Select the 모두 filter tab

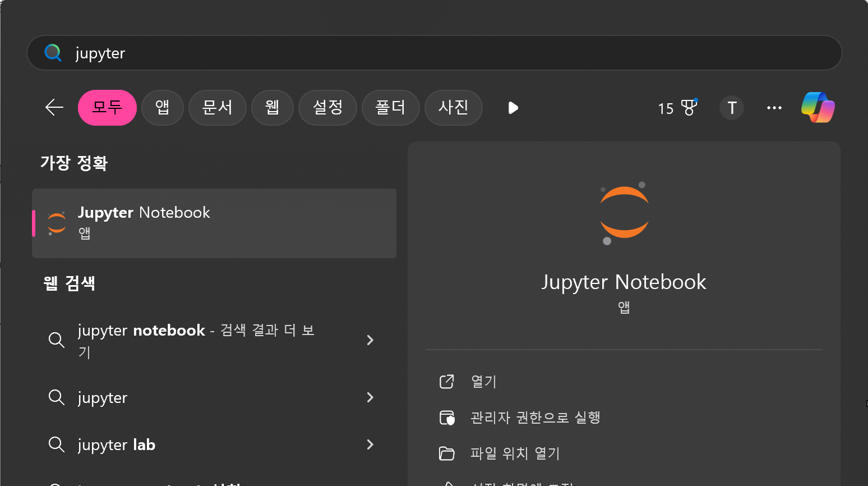click(107, 107)
